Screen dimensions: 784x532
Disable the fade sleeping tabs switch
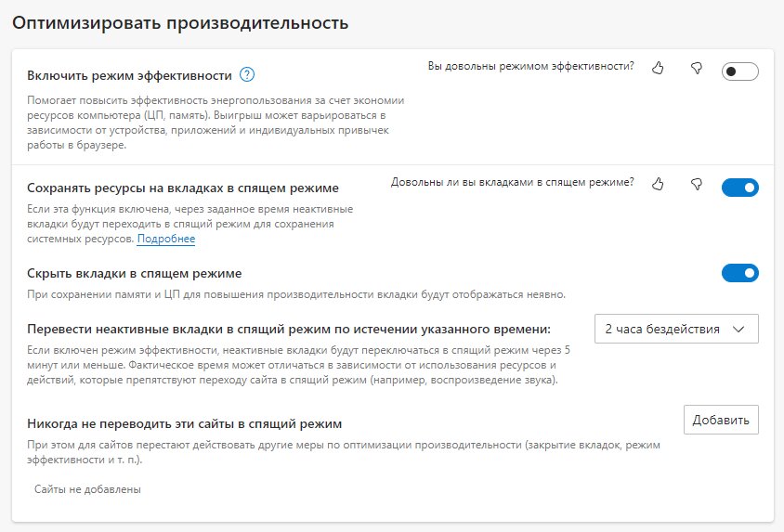pyautogui.click(x=740, y=273)
